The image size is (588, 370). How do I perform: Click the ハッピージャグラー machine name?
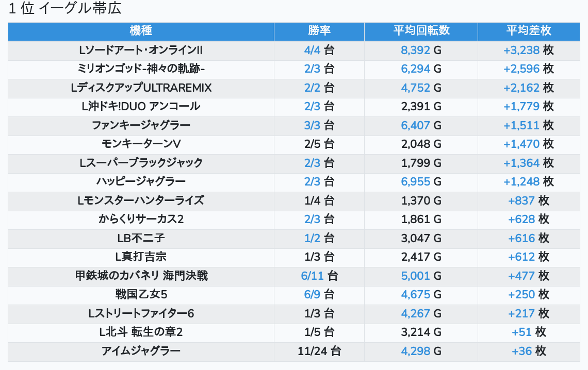141,181
